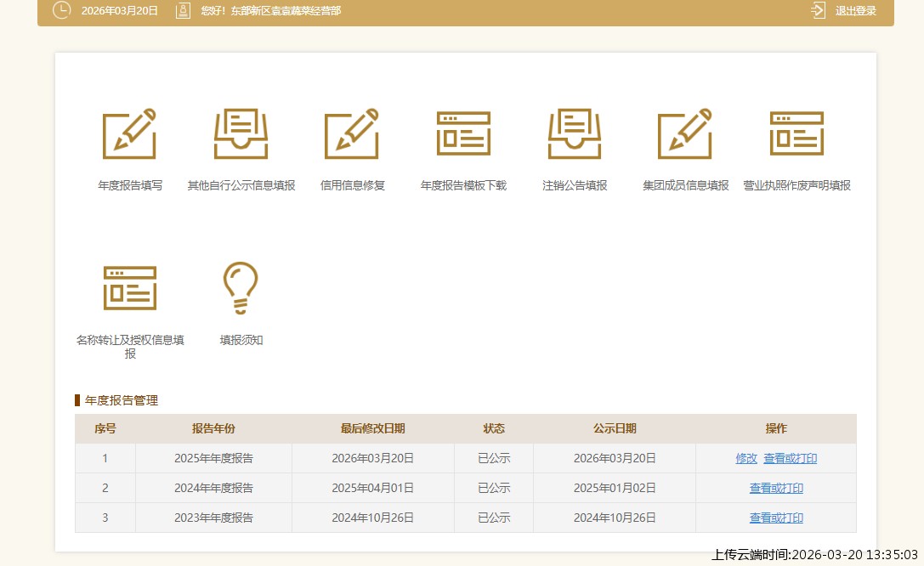The width and height of the screenshot is (924, 566).
Task: Click the 退出登录 logout icon
Action: point(818,11)
